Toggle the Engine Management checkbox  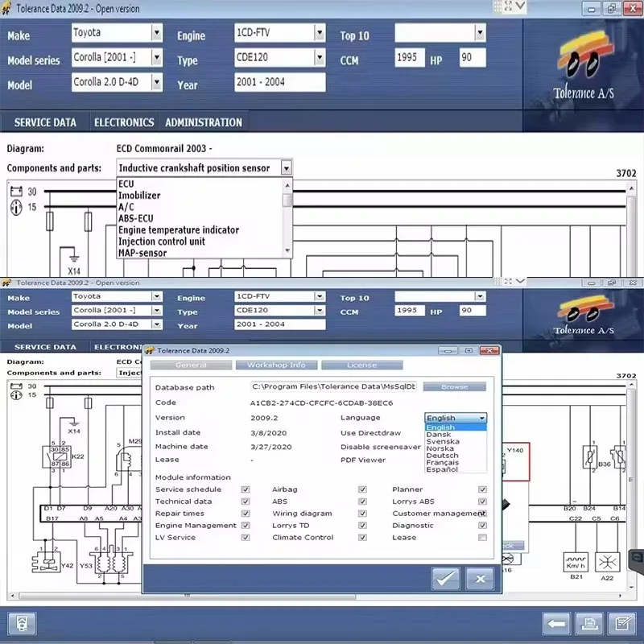tap(246, 525)
